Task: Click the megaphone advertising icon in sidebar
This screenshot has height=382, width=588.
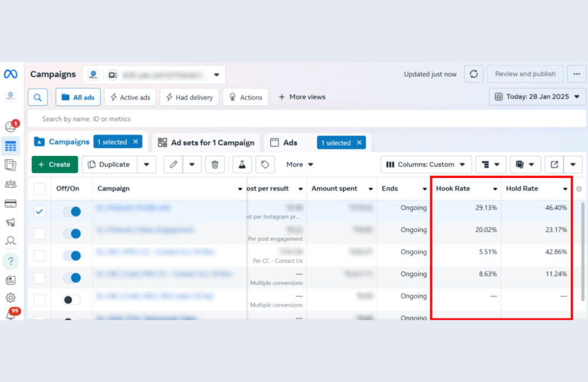Action: [11, 222]
